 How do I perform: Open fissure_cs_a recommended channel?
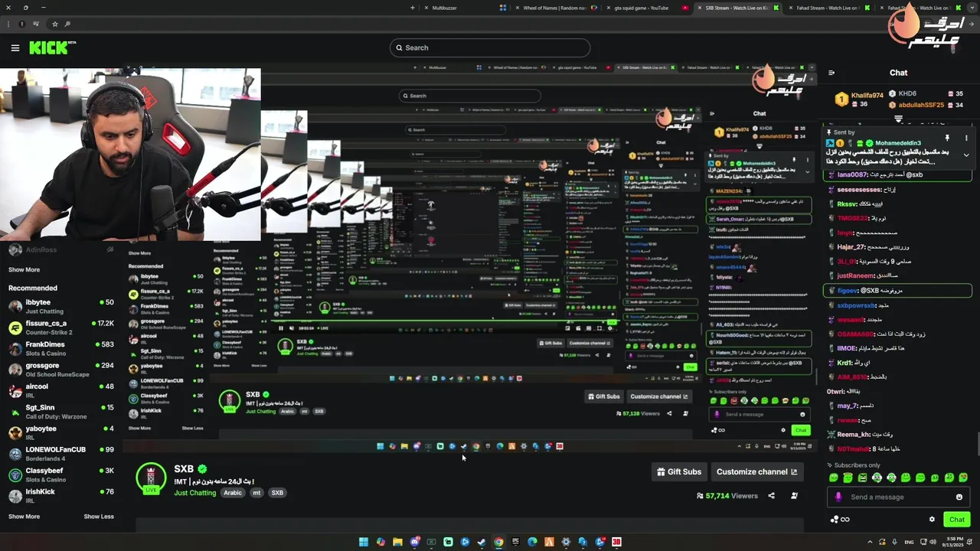(x=61, y=328)
